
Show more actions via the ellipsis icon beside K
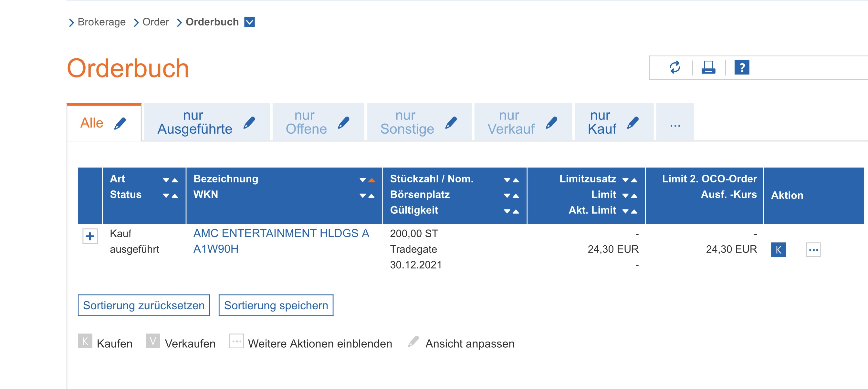tap(813, 250)
